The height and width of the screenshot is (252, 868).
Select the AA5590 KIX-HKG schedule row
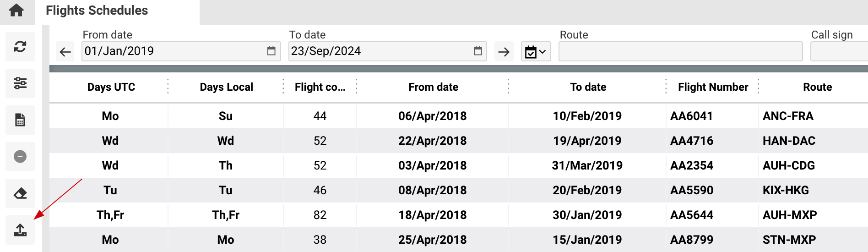459,190
